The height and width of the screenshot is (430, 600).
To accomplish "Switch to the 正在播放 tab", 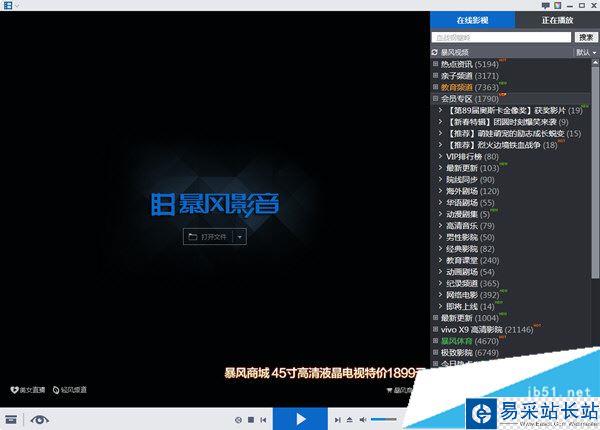I will pyautogui.click(x=558, y=20).
